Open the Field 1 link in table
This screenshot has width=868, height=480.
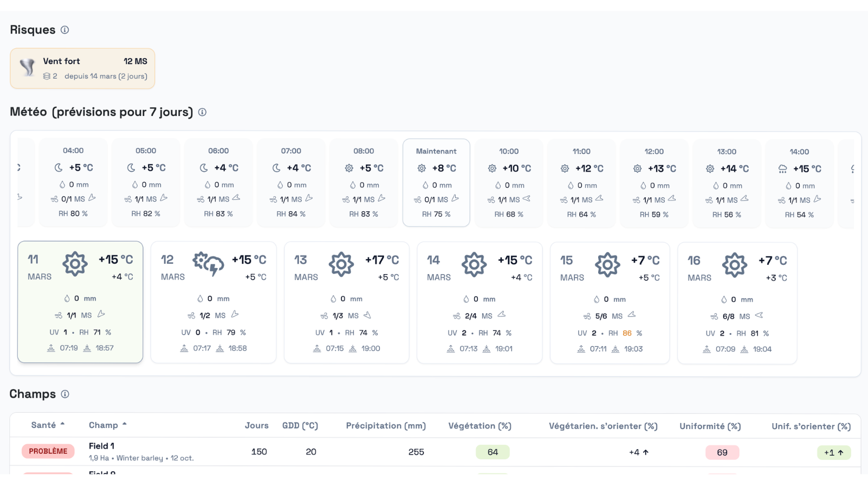(x=101, y=446)
